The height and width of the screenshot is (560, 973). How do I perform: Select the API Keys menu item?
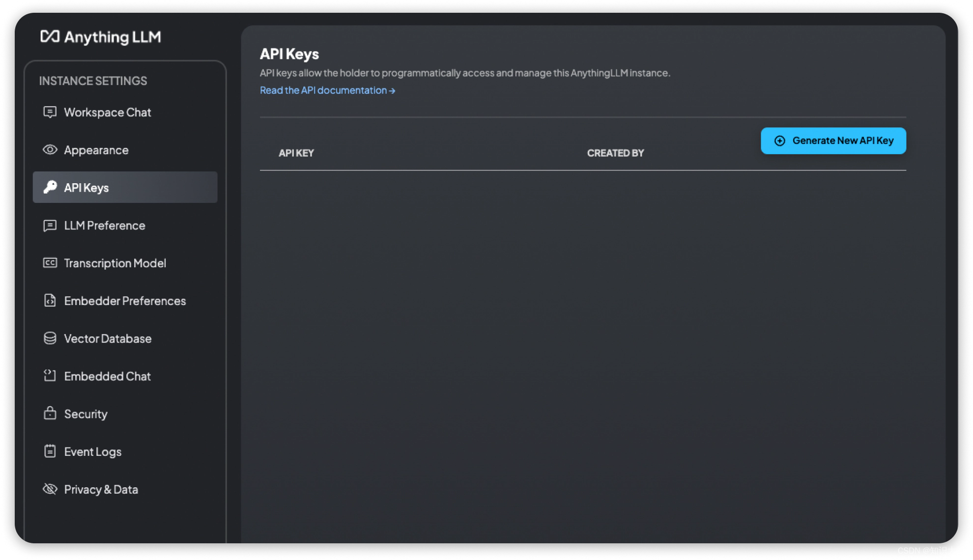pos(125,187)
